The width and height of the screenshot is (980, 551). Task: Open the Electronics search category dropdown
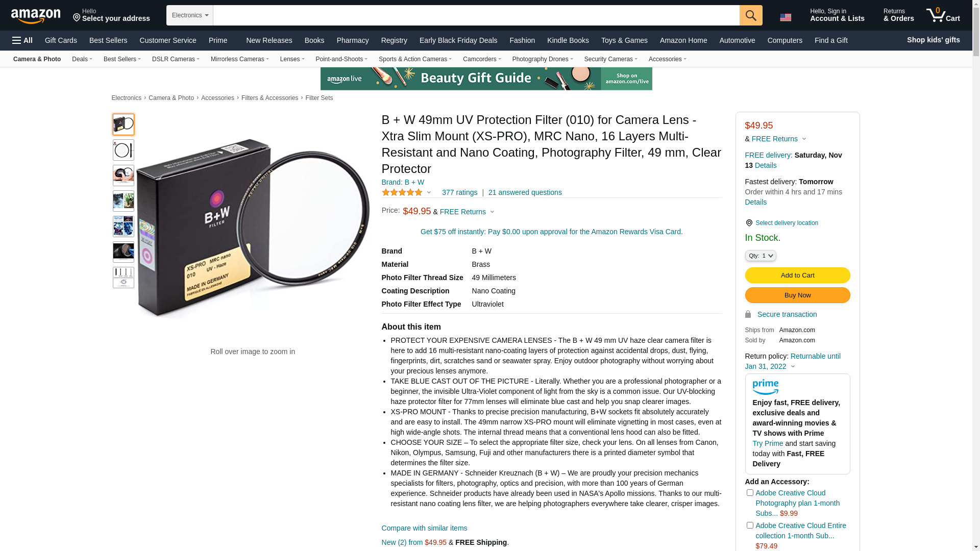tap(190, 15)
